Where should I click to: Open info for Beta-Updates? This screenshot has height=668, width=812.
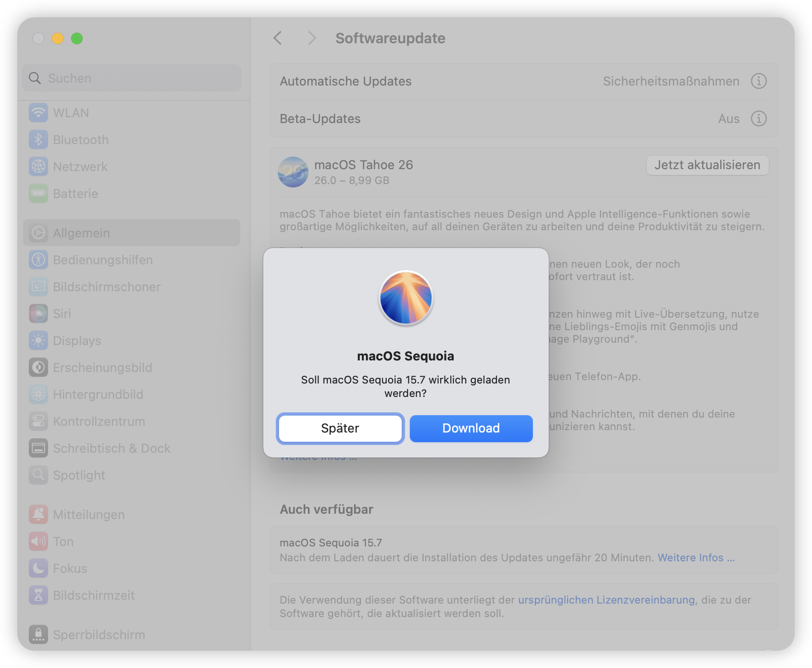(759, 119)
